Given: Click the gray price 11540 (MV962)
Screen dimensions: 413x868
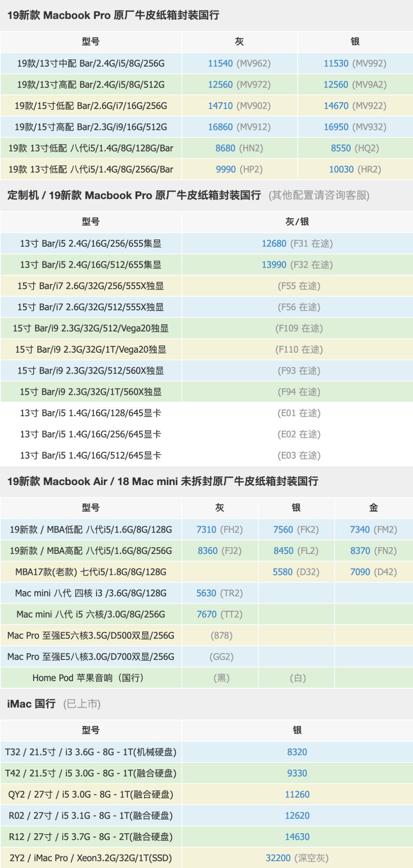Looking at the screenshot, I should tap(239, 64).
